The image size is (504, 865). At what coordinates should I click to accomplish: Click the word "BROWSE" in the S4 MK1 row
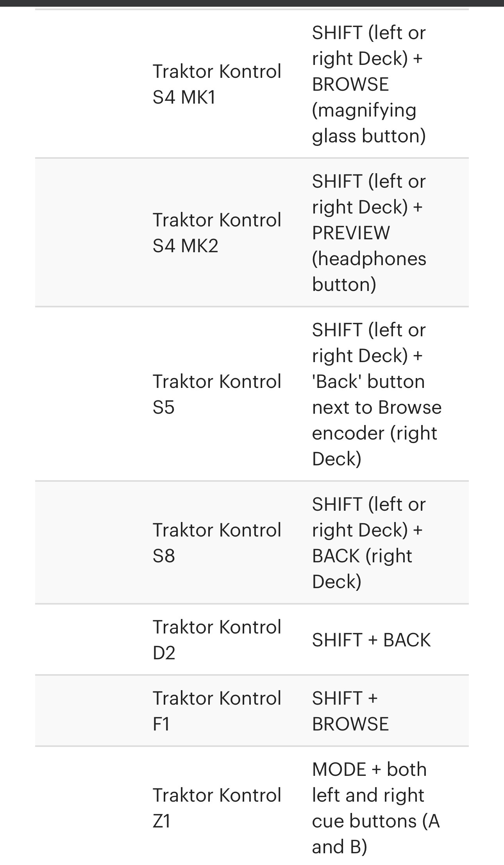[x=350, y=84]
